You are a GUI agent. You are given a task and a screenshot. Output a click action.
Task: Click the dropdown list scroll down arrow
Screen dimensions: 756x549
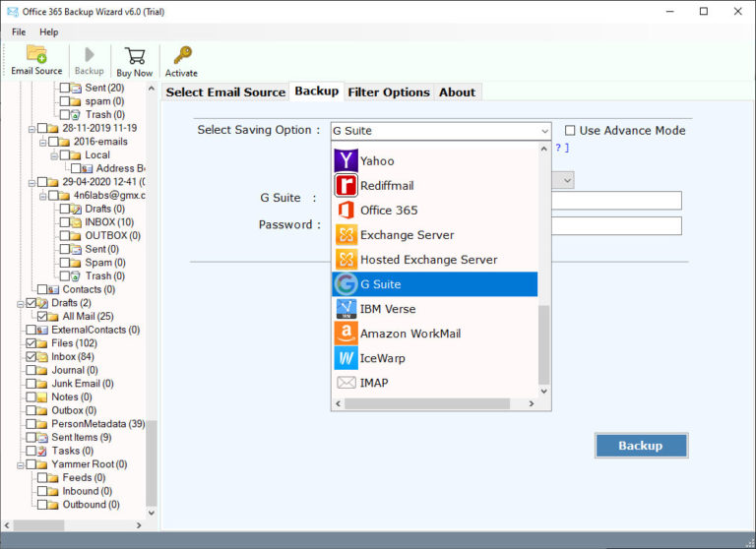tap(543, 391)
